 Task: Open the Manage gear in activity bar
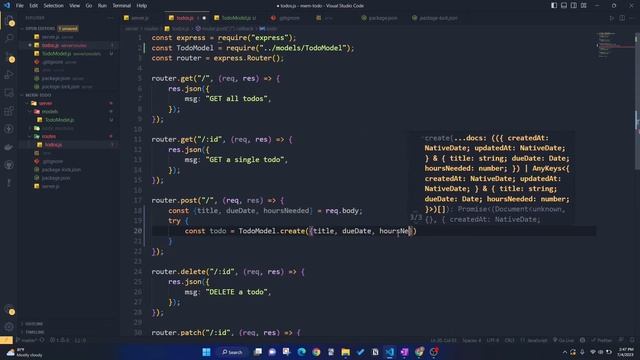[9, 327]
